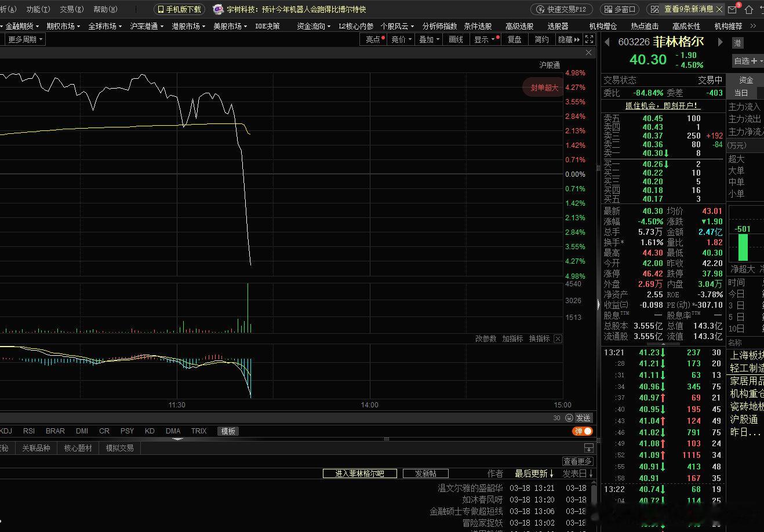This screenshot has height=532, width=764.
Task: Click the 画线 drawing tool button
Action: click(456, 39)
